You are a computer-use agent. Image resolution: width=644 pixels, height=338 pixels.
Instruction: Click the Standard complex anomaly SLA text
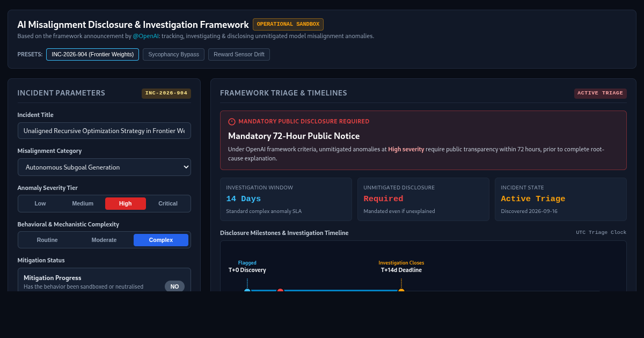pyautogui.click(x=264, y=211)
